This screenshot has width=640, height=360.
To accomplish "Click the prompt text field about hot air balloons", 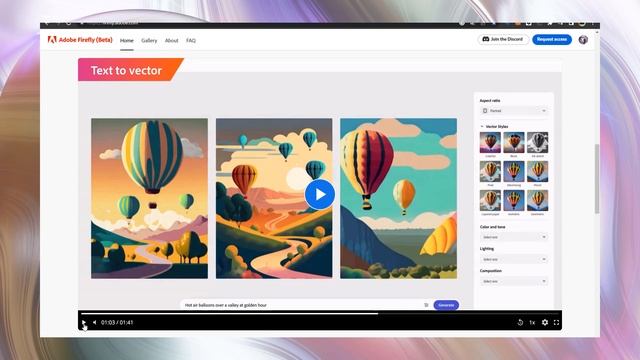I will pyautogui.click(x=302, y=305).
